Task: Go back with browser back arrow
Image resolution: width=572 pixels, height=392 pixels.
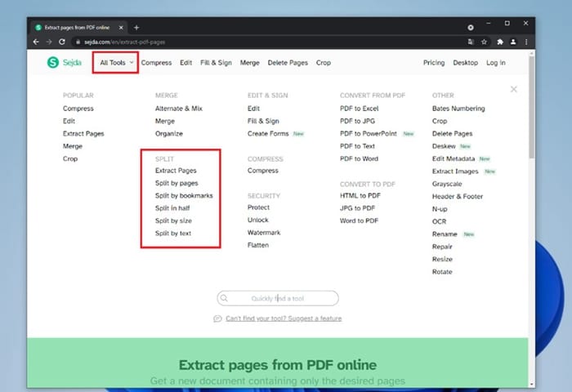Action: pyautogui.click(x=36, y=42)
